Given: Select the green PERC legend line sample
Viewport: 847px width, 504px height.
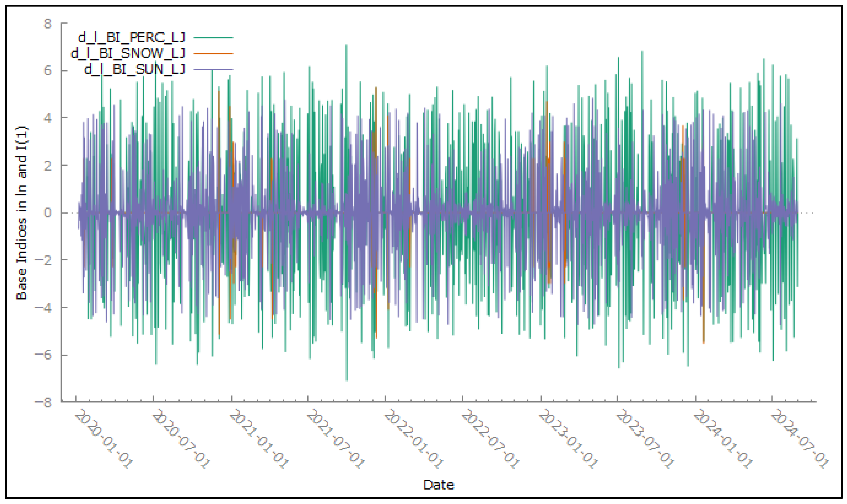Looking at the screenshot, I should click(x=213, y=38).
